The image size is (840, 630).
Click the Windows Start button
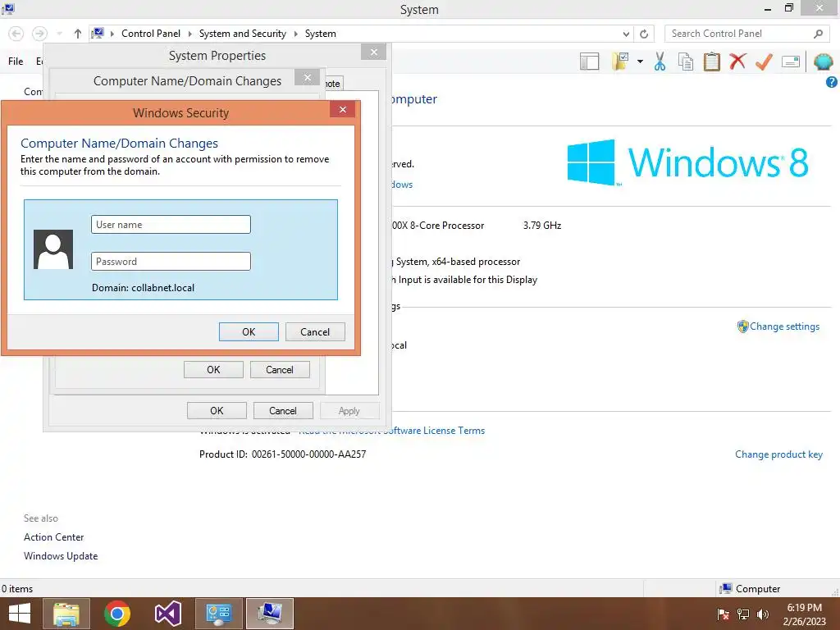click(20, 614)
